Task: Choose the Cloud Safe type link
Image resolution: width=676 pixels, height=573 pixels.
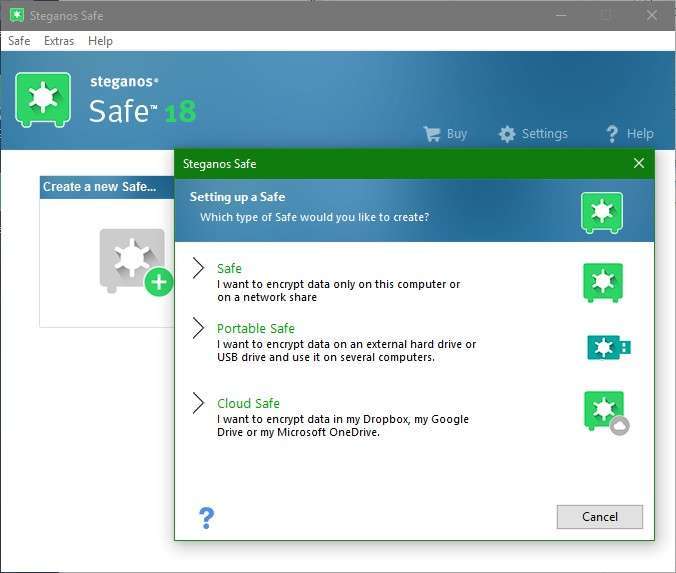Action: [248, 404]
